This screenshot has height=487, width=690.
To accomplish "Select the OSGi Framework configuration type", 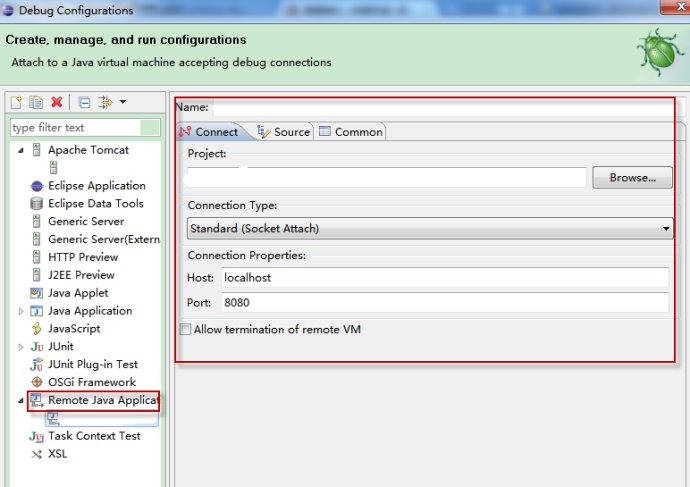I will coord(91,382).
